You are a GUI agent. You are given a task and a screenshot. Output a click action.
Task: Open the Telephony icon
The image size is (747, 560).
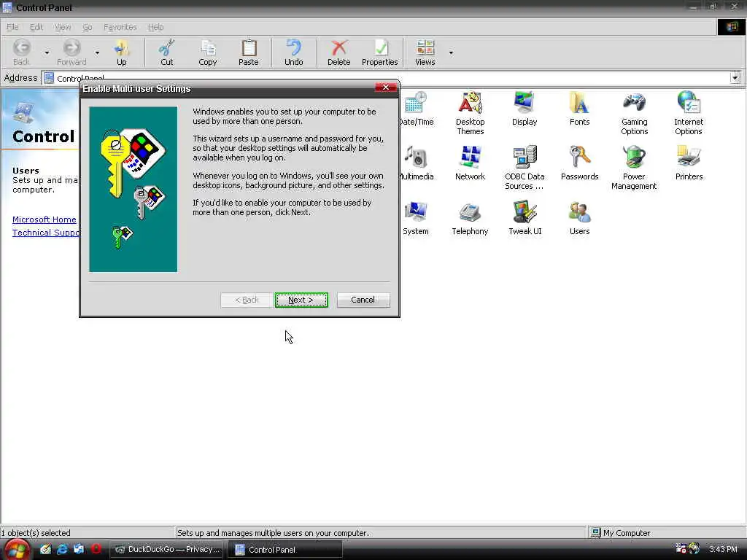click(471, 219)
